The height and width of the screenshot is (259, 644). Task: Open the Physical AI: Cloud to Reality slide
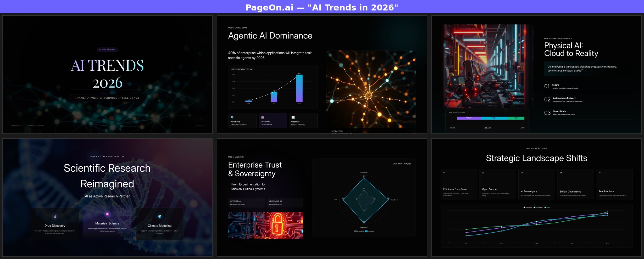537,75
